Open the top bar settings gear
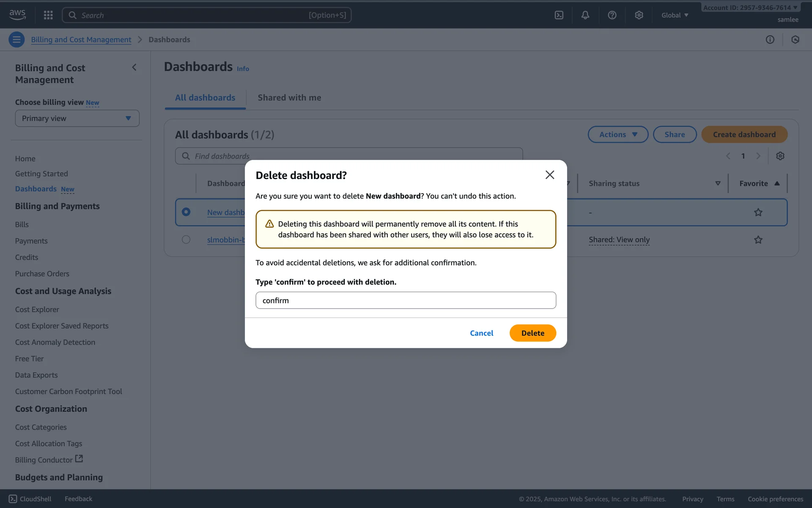This screenshot has height=508, width=812. (639, 15)
